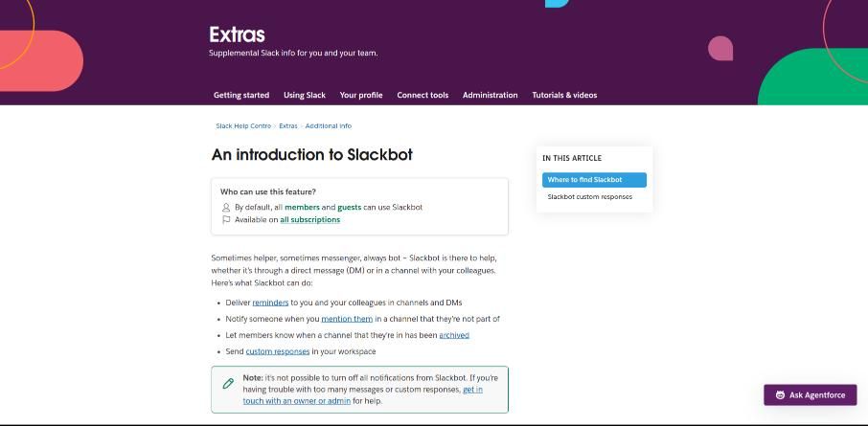Select Your profile in the navigation bar
The height and width of the screenshot is (426, 868).
(361, 95)
